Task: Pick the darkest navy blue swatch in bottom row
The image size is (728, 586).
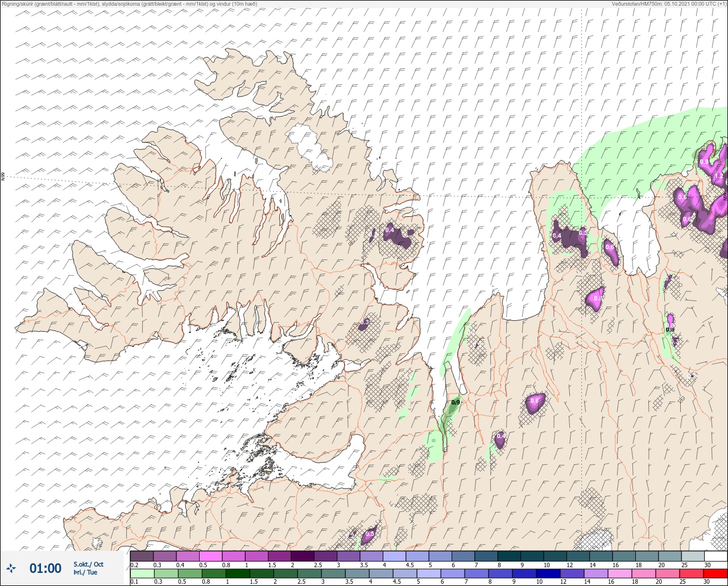Action: [x=549, y=573]
